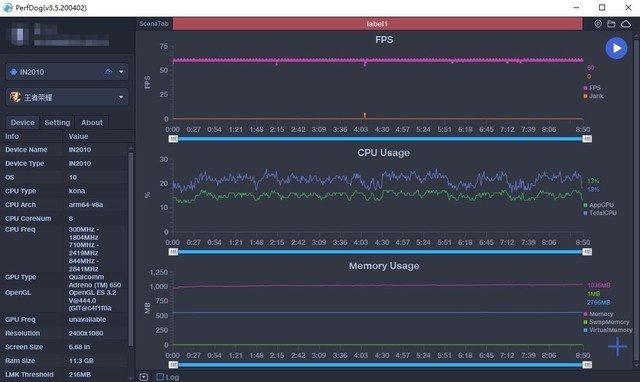This screenshot has width=640, height=382.
Task: Click right handle of Memory Usage range slider
Action: (587, 365)
